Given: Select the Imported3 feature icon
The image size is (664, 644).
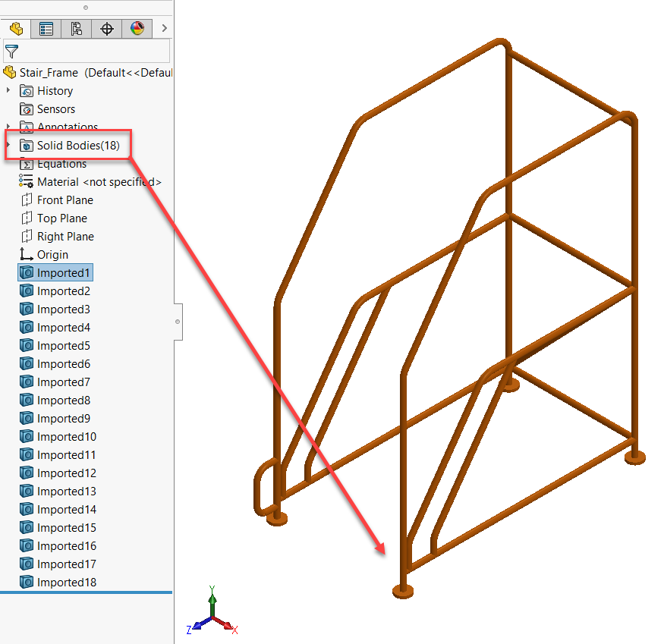Looking at the screenshot, I should click(27, 309).
